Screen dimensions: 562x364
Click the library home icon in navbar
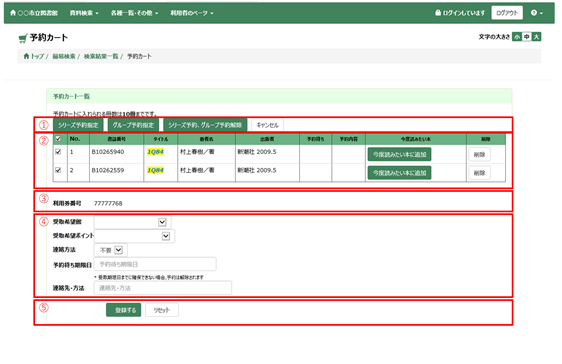click(13, 13)
